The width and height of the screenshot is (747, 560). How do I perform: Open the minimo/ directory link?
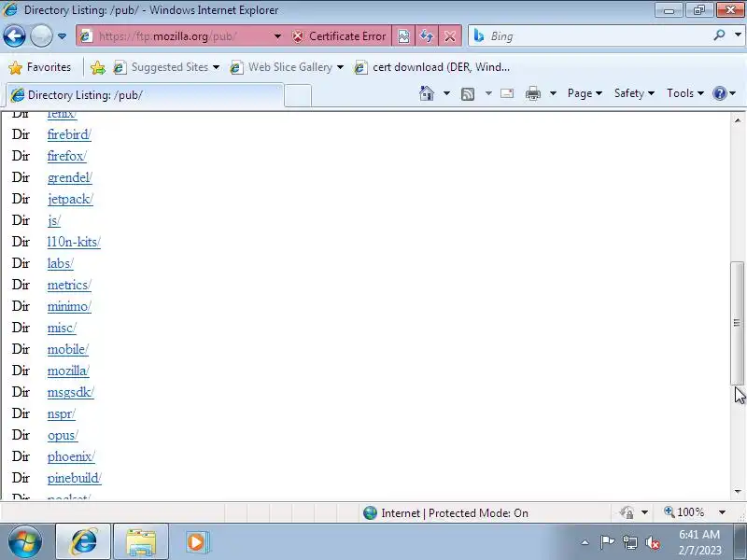pos(69,306)
